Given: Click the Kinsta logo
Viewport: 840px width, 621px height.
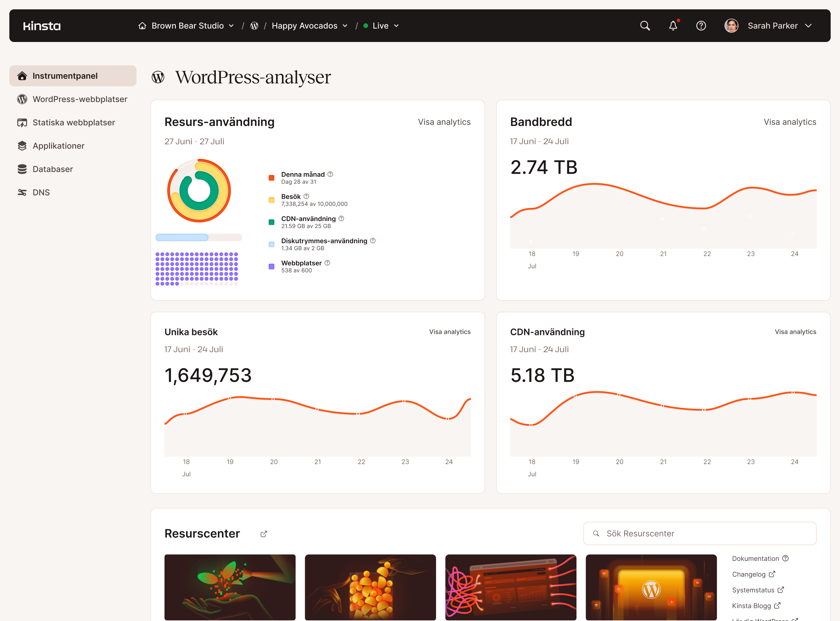Looking at the screenshot, I should [42, 26].
